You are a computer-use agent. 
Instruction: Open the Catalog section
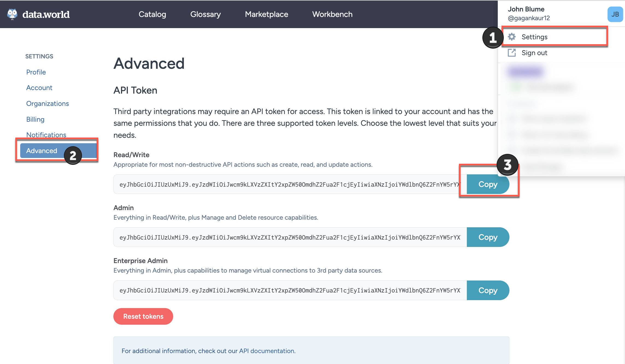(152, 14)
